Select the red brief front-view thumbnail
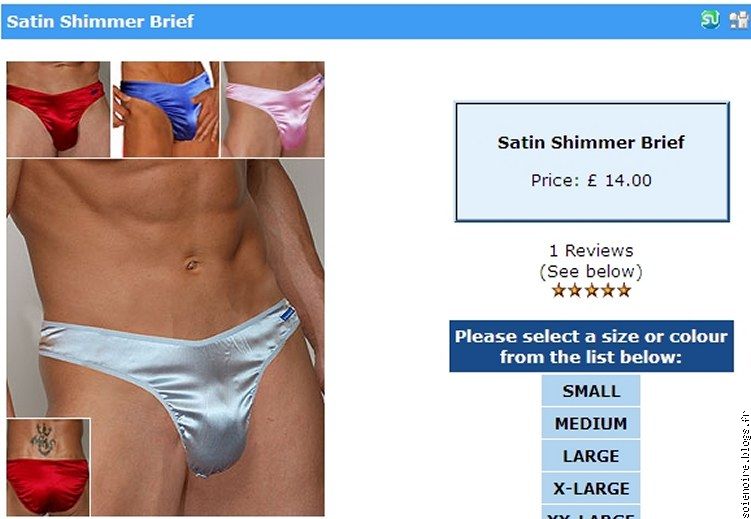 58,109
